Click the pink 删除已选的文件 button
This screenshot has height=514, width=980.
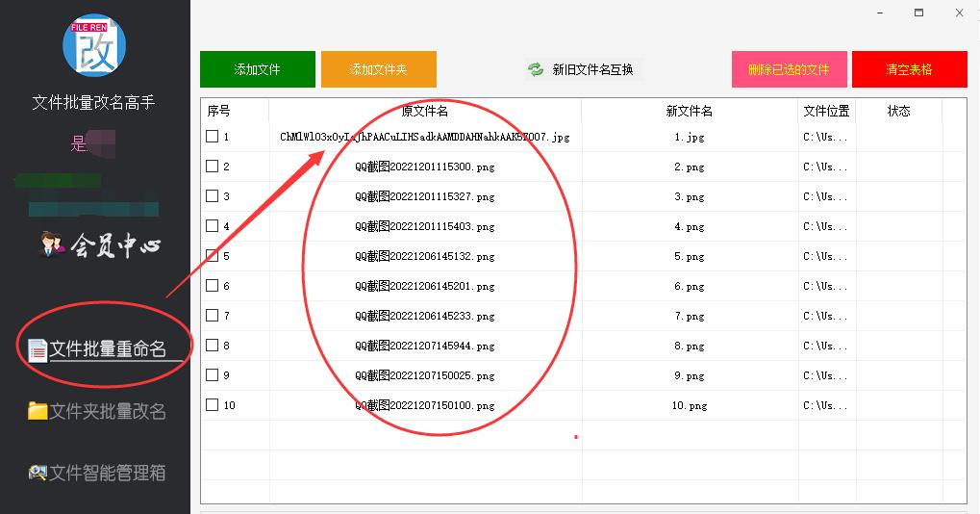(x=790, y=69)
